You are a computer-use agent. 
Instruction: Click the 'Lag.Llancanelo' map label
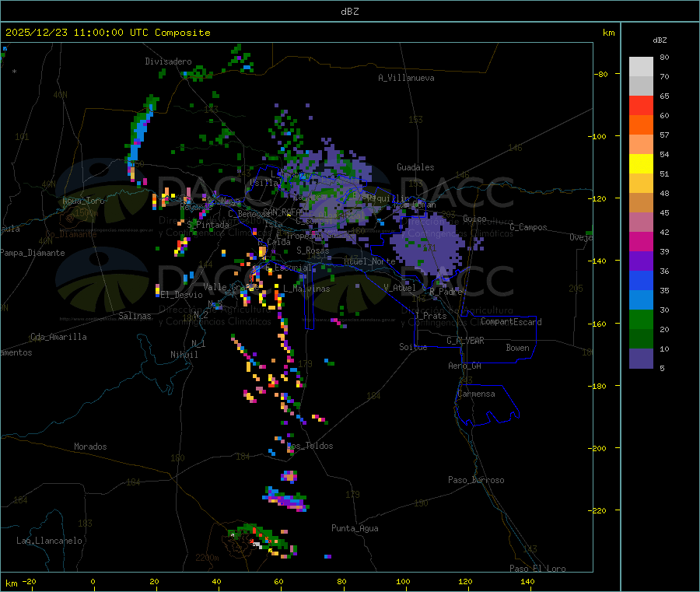[x=49, y=541]
